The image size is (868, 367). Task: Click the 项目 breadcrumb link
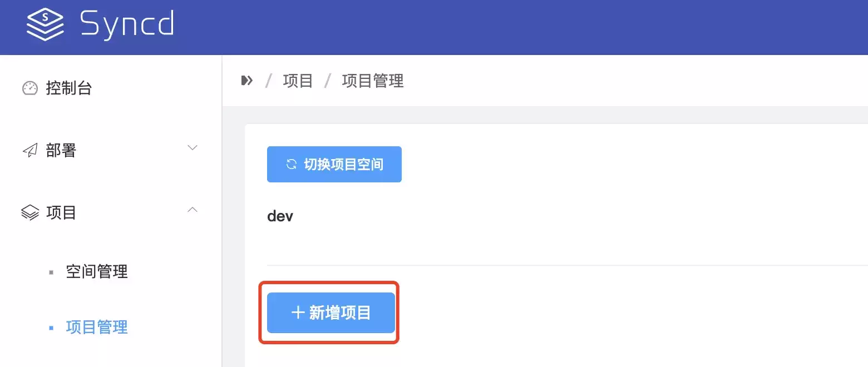tap(298, 81)
